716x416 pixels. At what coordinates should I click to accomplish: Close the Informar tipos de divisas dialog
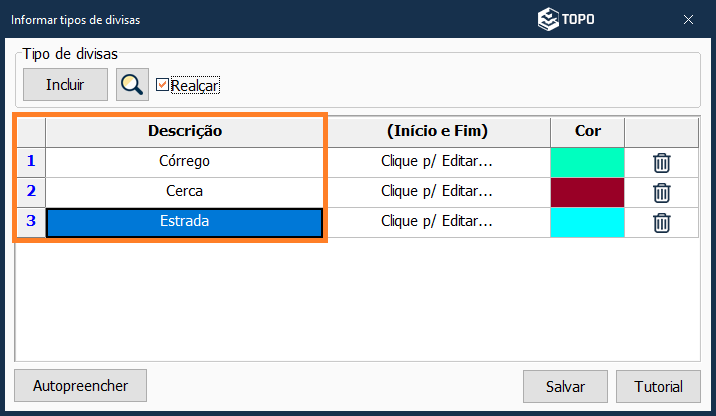(688, 19)
